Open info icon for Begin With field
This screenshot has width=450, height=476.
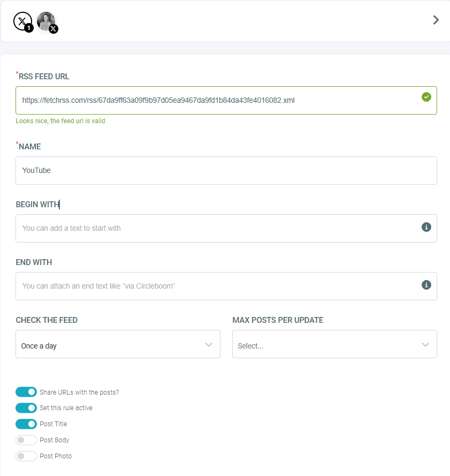coord(426,227)
